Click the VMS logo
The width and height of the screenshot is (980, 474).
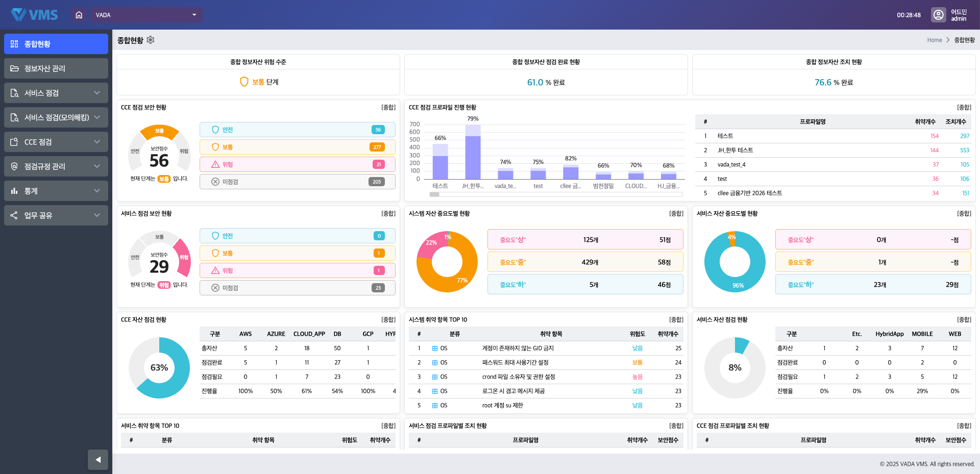(35, 15)
